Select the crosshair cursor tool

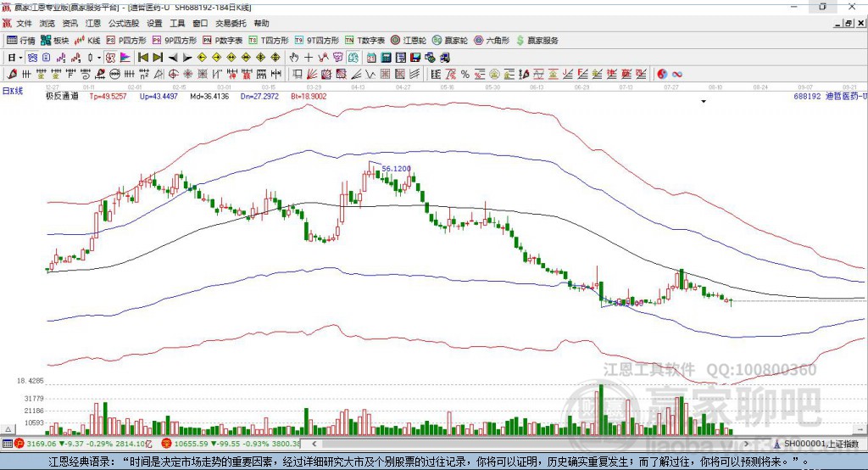pyautogui.click(x=309, y=58)
